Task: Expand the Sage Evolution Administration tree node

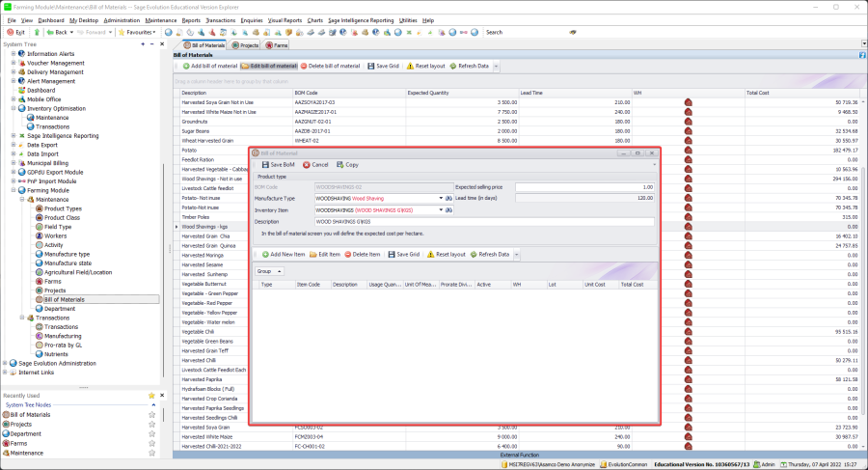Action: pos(6,363)
